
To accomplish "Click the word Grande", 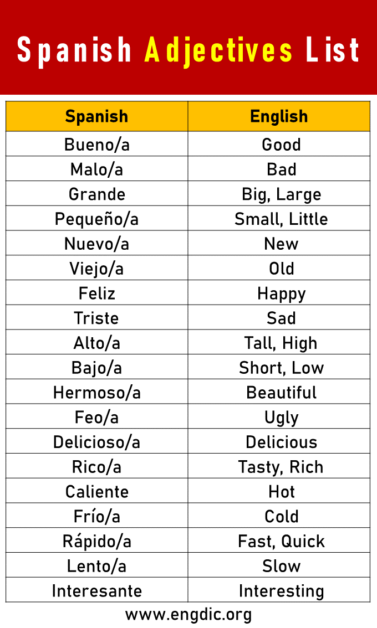I will (97, 194).
